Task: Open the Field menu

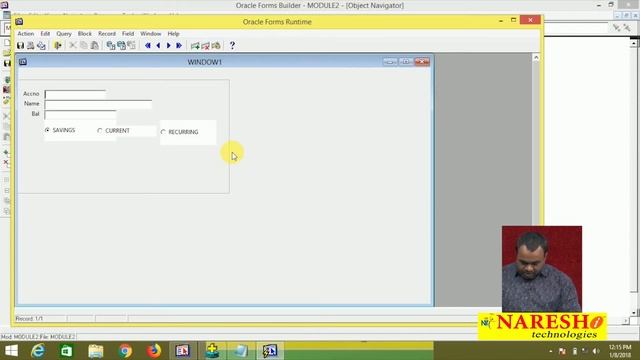Action: [x=128, y=33]
